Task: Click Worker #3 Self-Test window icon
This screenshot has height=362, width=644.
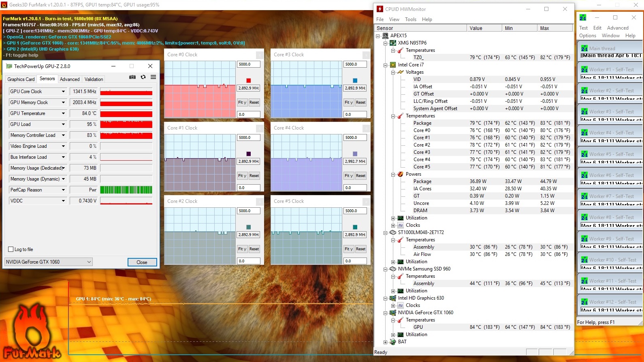Action: point(584,111)
